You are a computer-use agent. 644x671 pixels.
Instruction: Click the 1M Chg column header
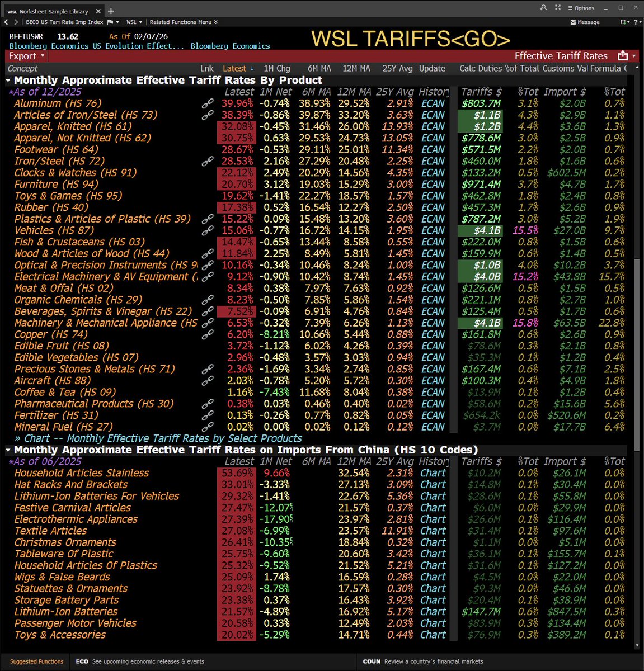coord(277,68)
